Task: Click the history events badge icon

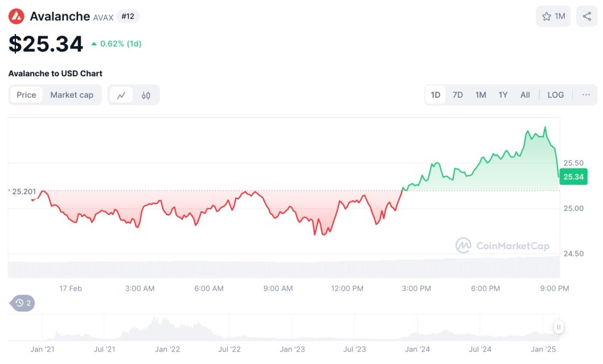Action: coord(23,303)
